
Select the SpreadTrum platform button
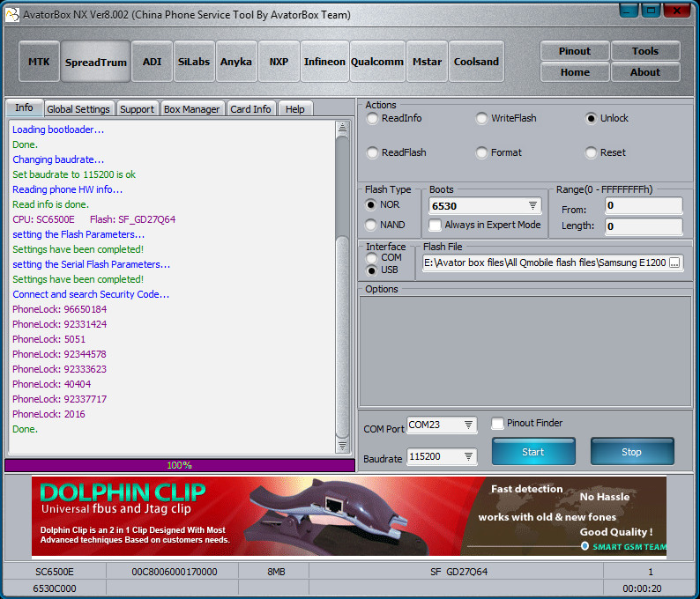(x=95, y=62)
